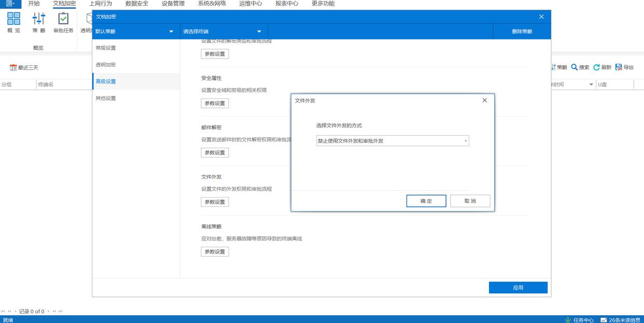The height and width of the screenshot is (323, 644).
Task: Select 高级设置 in the left sidebar
Action: click(136, 81)
